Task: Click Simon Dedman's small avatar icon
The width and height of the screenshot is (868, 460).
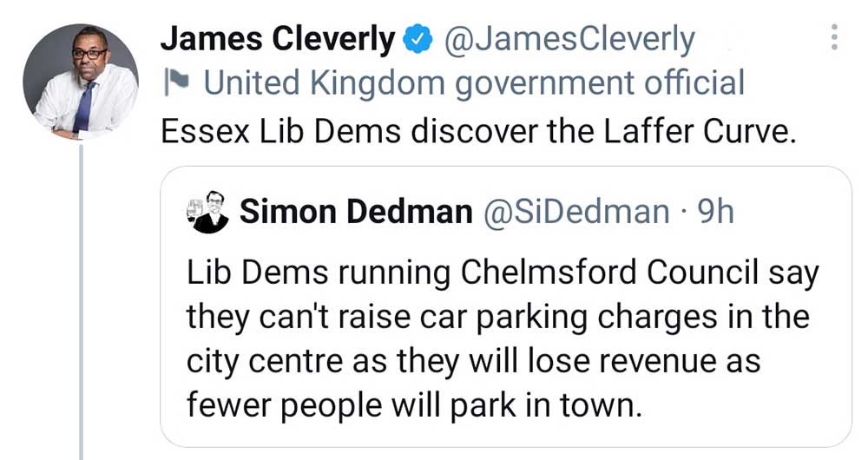Action: (x=207, y=212)
